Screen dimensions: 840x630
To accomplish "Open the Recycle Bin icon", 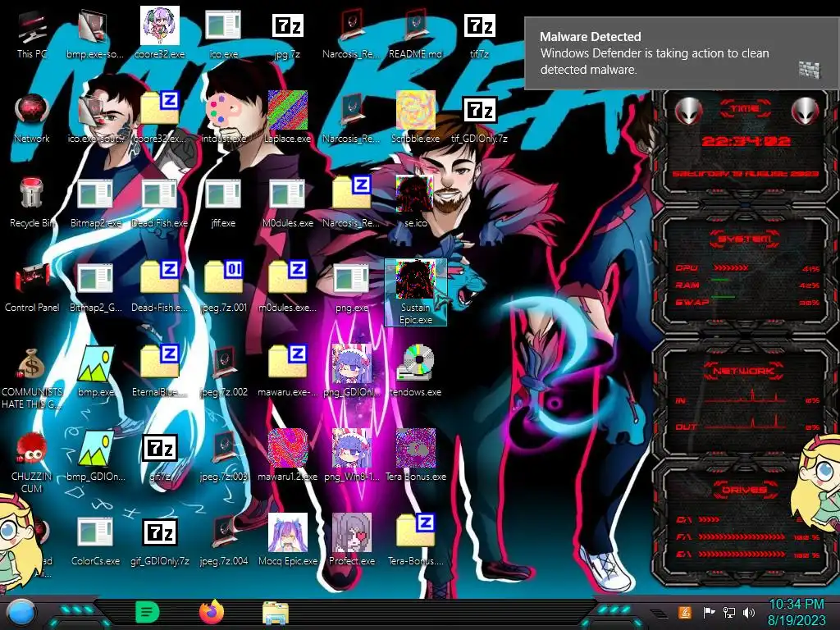I will point(32,202).
